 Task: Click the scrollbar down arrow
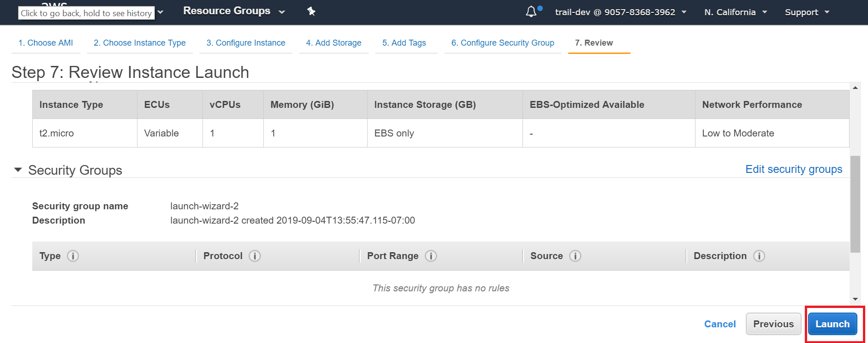point(855,299)
